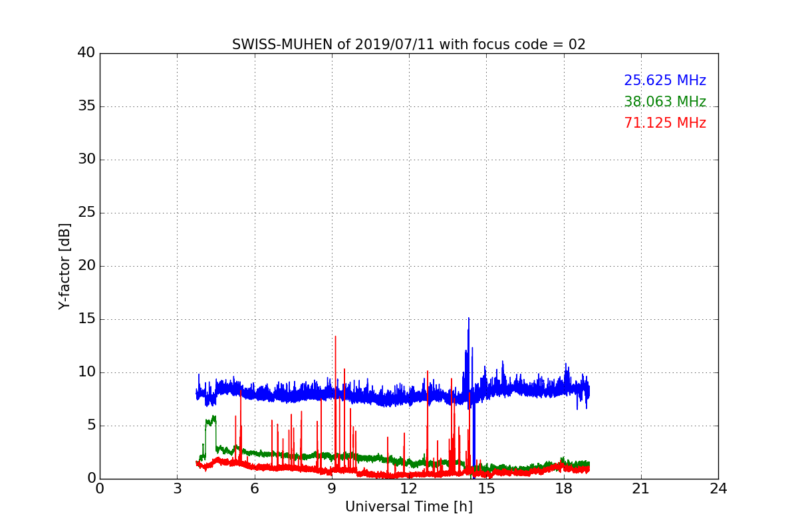Click y-axis tick value 35
Screen dimensions: 798x532
coord(86,106)
